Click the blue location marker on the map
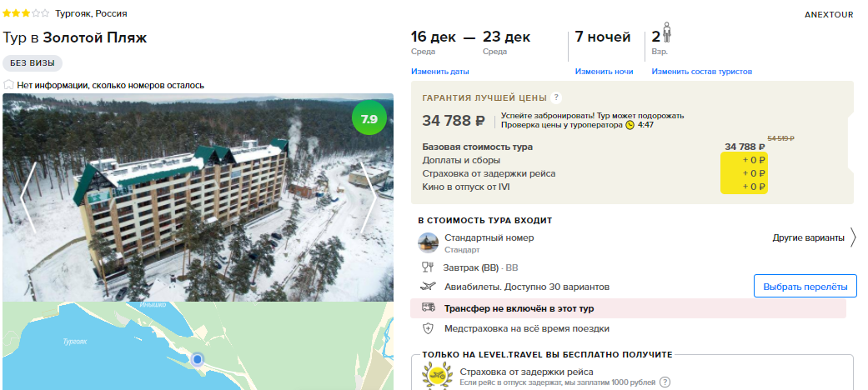868x390 pixels. pyautogui.click(x=197, y=360)
